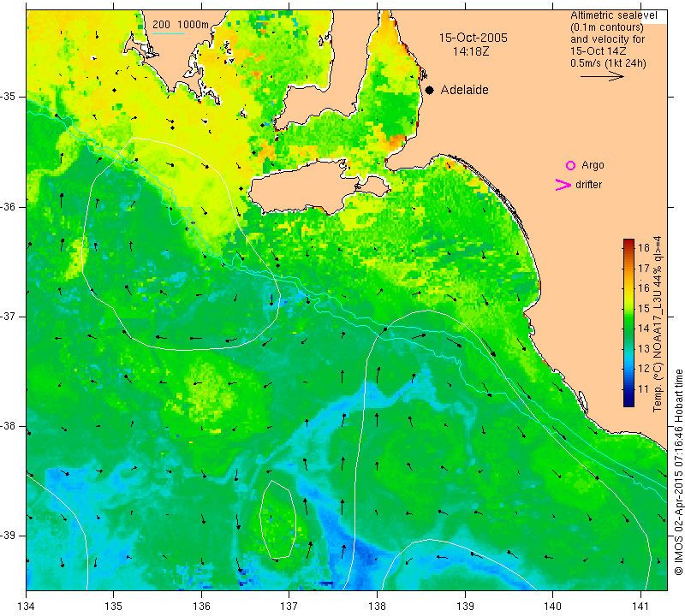Image resolution: width=685 pixels, height=616 pixels.
Task: Click the colorbar '13' tick label
Action: 644,348
